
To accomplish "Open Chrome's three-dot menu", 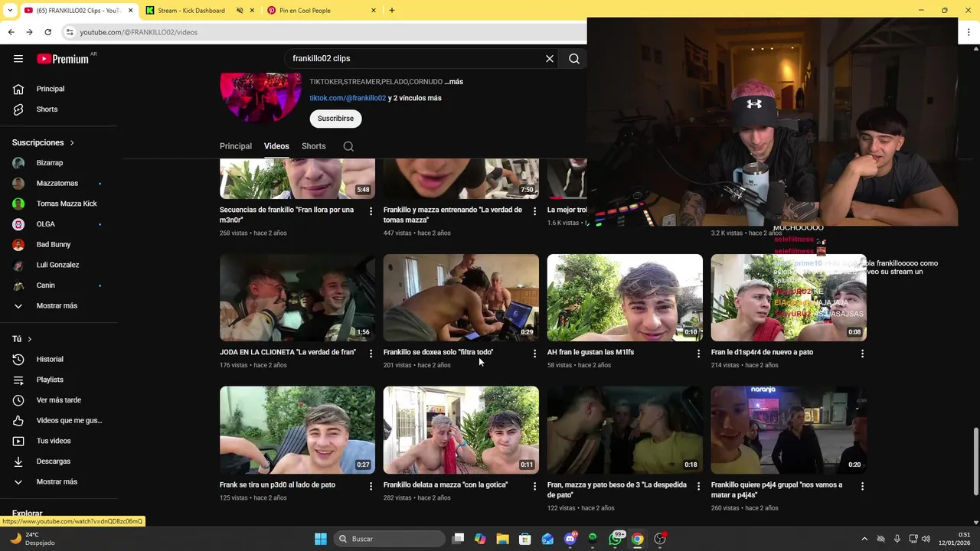I will coord(969,32).
